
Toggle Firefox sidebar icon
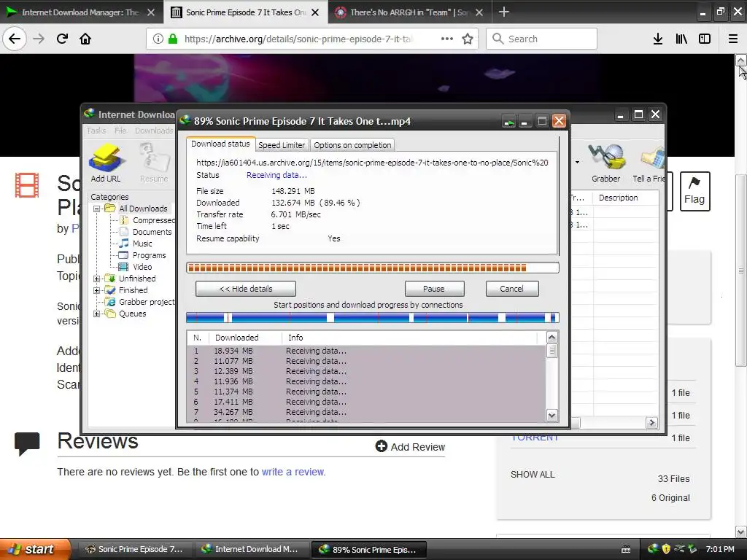pyautogui.click(x=705, y=39)
